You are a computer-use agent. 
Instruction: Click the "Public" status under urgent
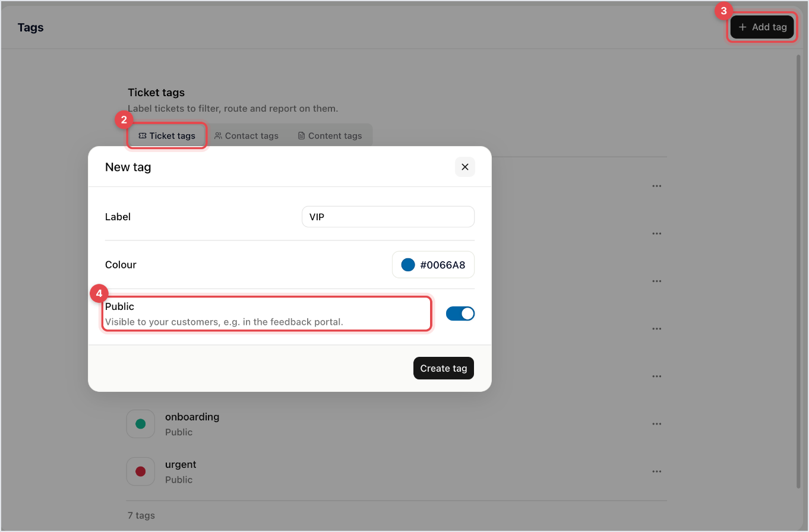(179, 480)
